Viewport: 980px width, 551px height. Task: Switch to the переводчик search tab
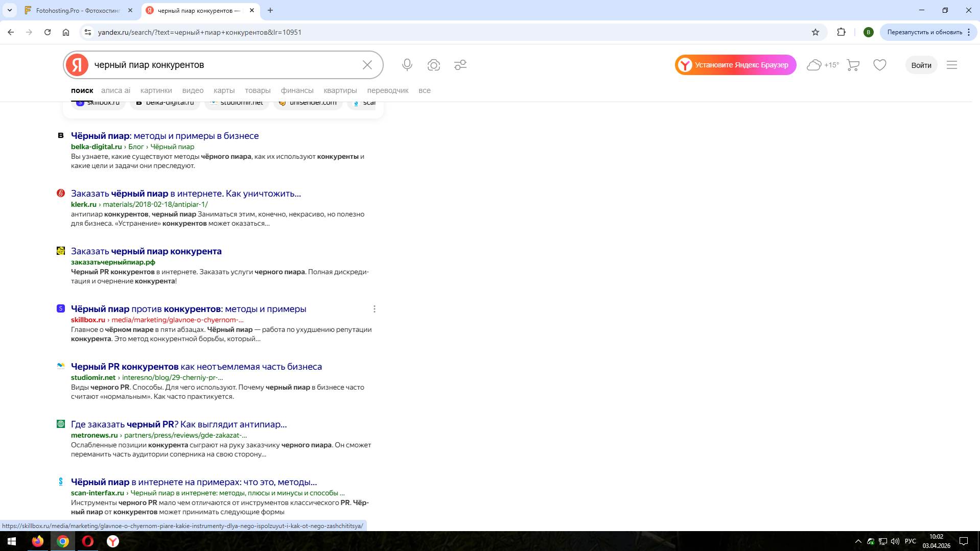tap(388, 90)
